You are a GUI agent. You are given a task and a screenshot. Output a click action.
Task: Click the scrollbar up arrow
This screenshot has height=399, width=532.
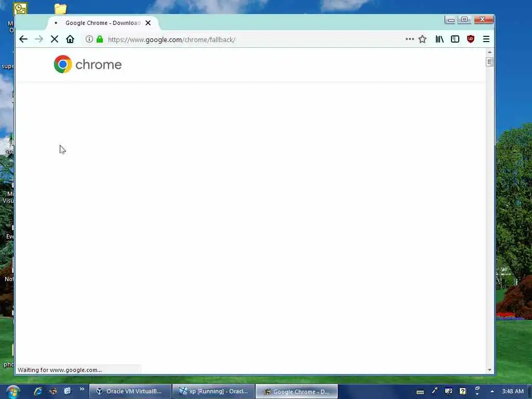(x=489, y=52)
